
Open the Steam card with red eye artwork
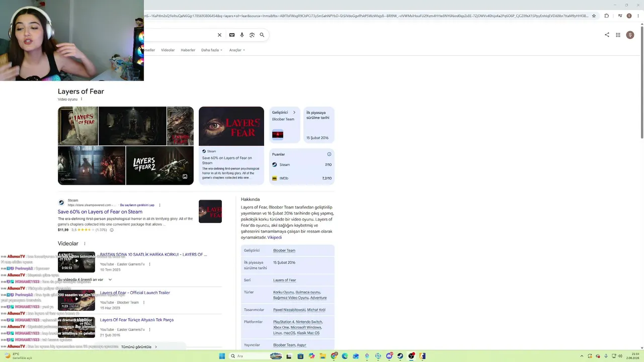click(231, 145)
